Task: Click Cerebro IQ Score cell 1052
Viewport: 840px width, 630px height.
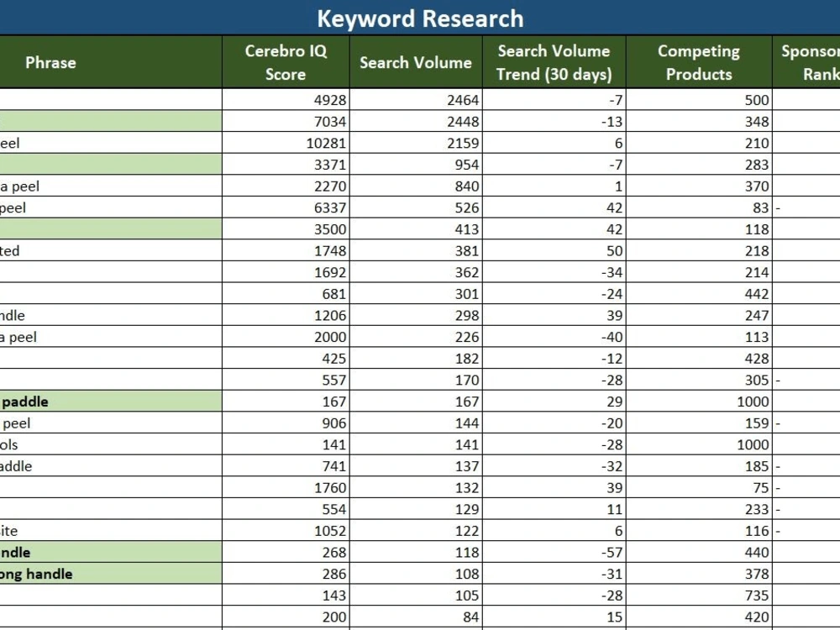Action: tap(286, 531)
